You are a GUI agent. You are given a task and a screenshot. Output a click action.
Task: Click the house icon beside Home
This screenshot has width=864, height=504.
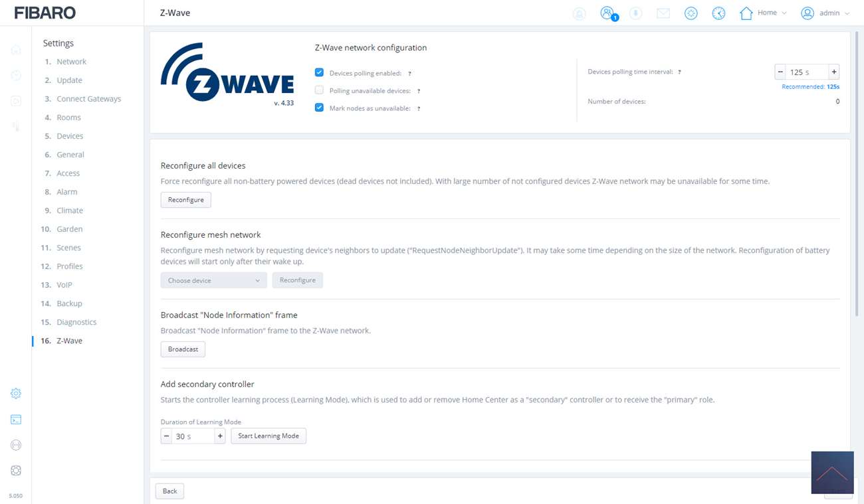click(746, 13)
